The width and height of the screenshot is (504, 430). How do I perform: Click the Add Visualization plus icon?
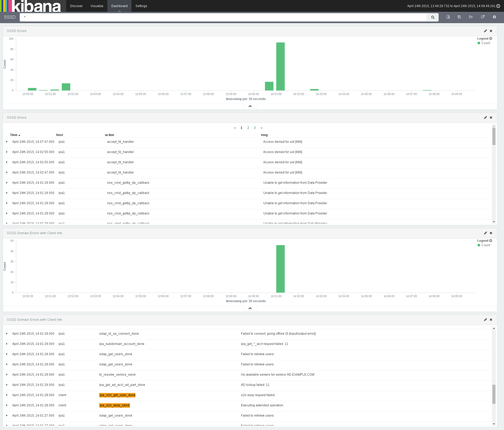click(x=494, y=17)
